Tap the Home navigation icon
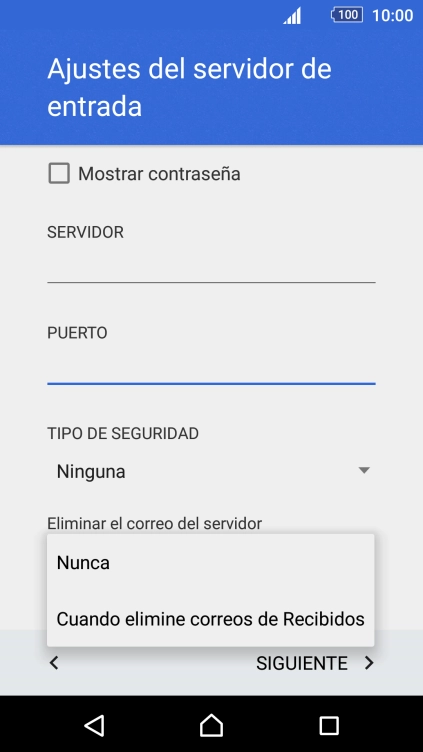The image size is (423, 752). click(x=212, y=725)
